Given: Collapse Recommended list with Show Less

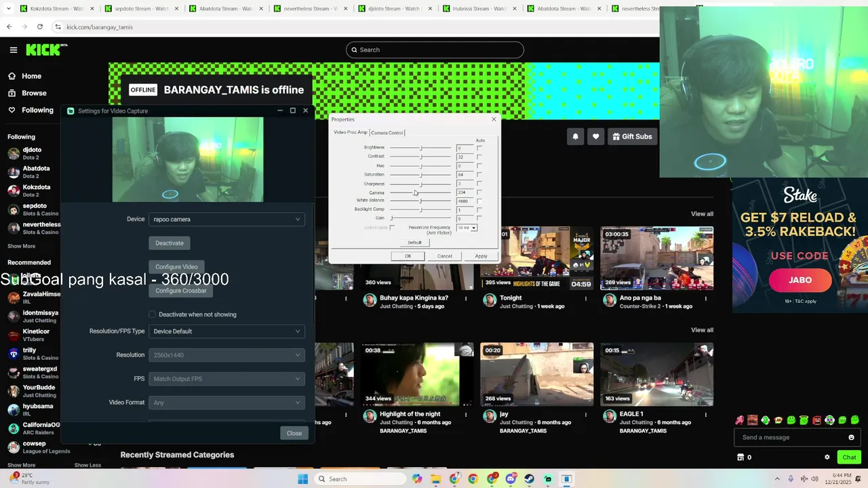Looking at the screenshot, I should (x=87, y=465).
